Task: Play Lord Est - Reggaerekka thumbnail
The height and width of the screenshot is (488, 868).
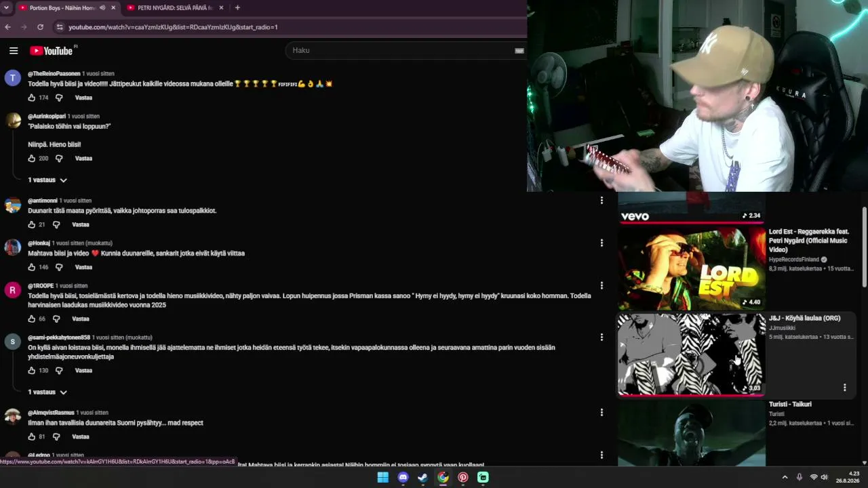Action: [691, 268]
